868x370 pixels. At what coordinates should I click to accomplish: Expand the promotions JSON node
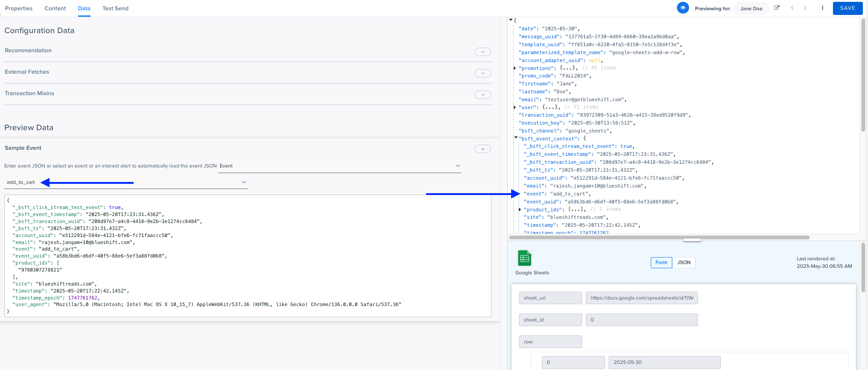coord(515,68)
